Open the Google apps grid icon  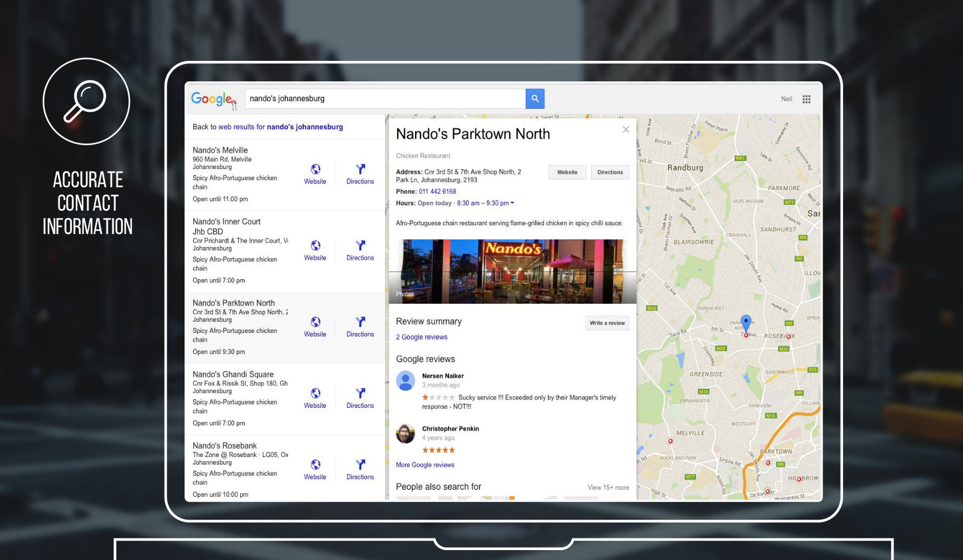806,99
